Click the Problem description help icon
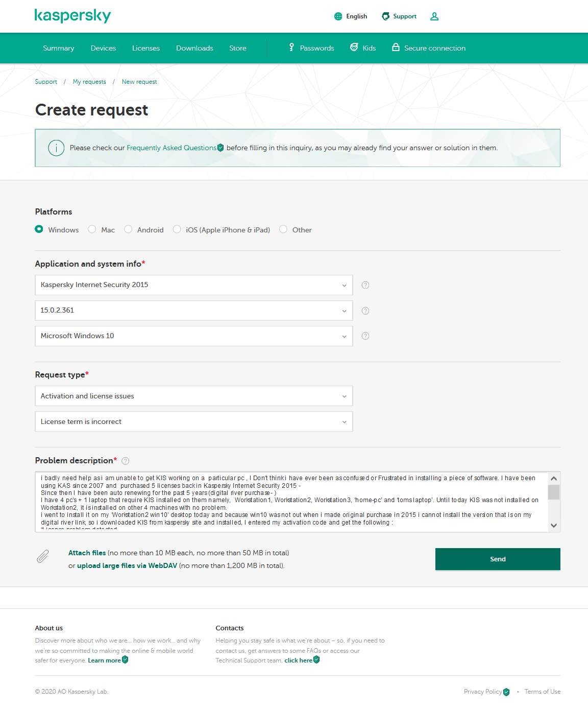 tap(126, 461)
